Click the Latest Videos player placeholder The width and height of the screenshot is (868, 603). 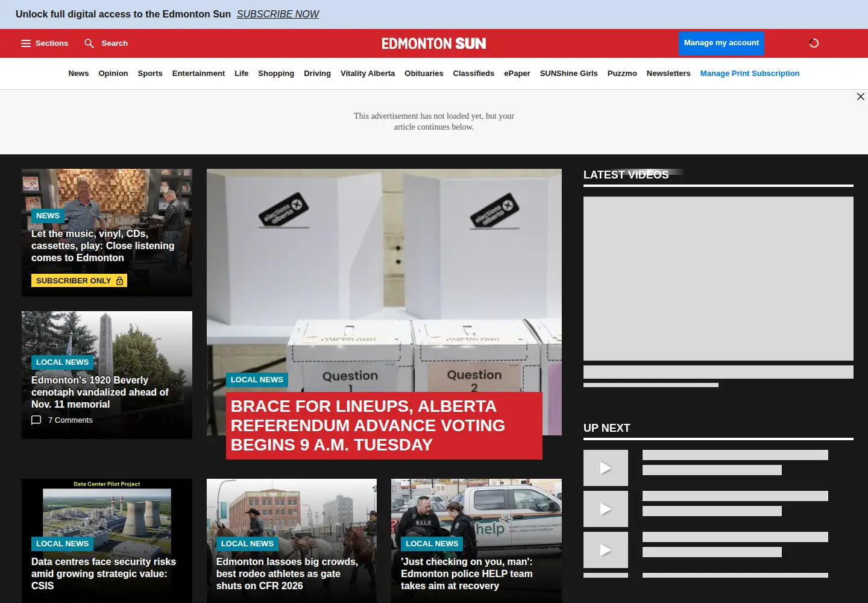719,279
